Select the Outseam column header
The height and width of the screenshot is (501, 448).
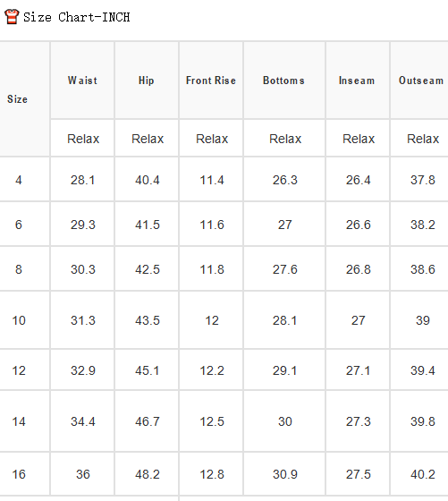click(421, 81)
